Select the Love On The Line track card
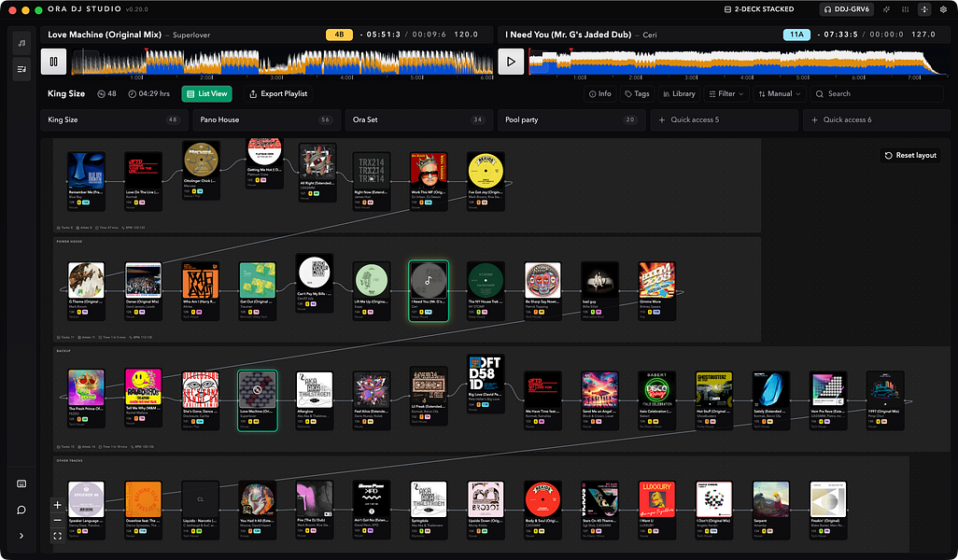Image resolution: width=958 pixels, height=560 pixels. [143, 181]
